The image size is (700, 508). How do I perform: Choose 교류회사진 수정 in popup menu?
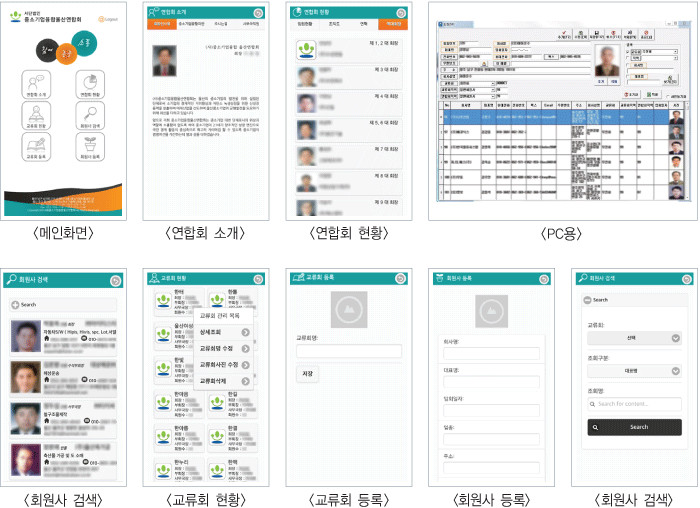(224, 365)
